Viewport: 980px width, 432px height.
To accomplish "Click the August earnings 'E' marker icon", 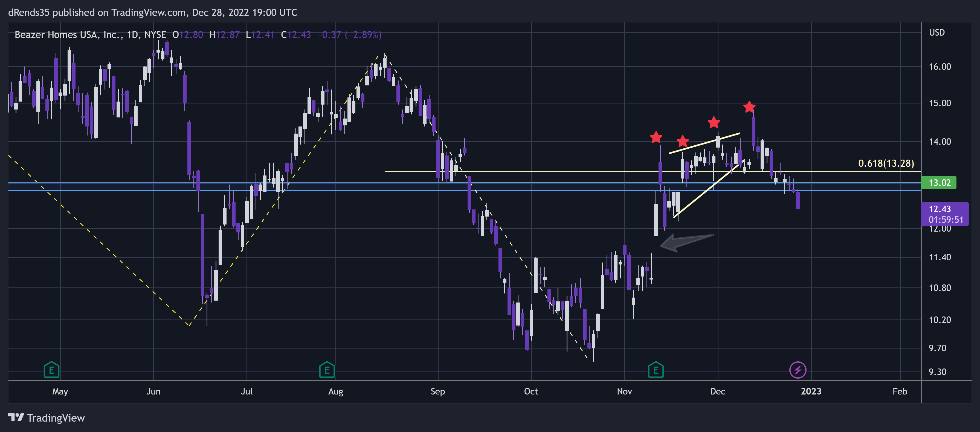I will 327,370.
